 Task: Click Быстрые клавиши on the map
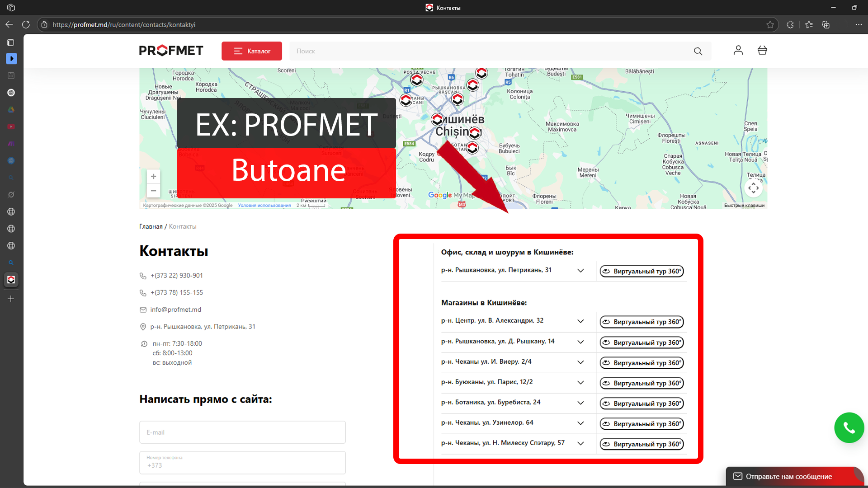(744, 205)
